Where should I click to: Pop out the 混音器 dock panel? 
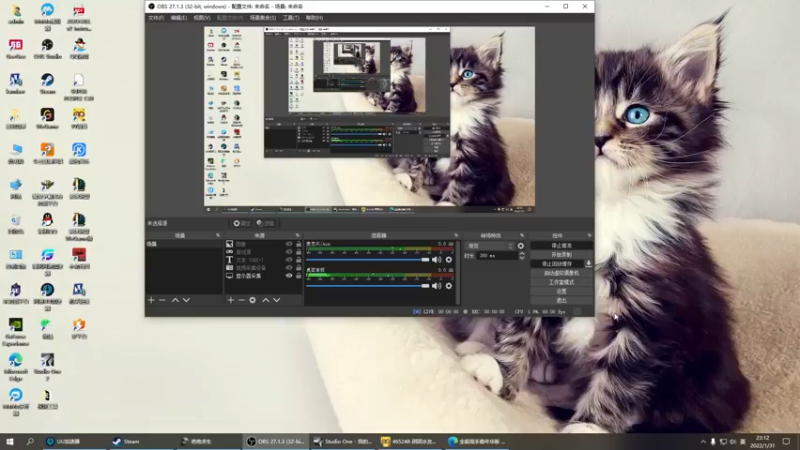456,235
